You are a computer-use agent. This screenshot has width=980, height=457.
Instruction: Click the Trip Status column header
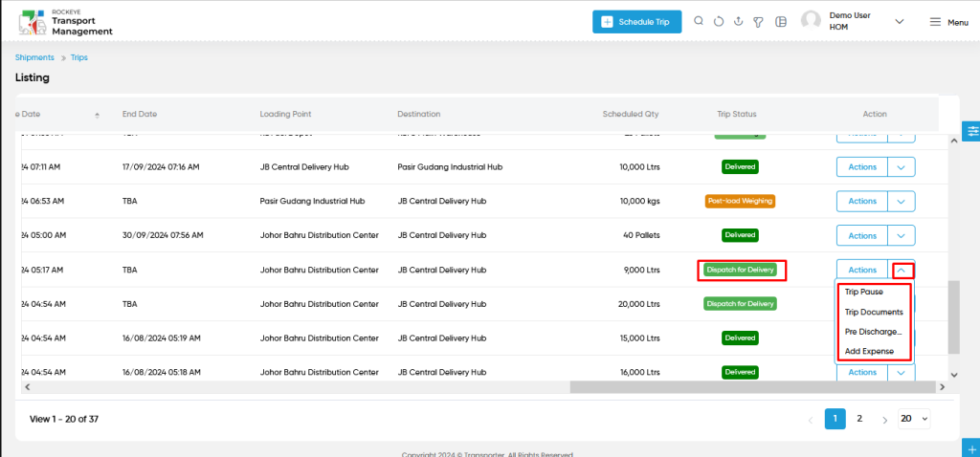pos(737,115)
